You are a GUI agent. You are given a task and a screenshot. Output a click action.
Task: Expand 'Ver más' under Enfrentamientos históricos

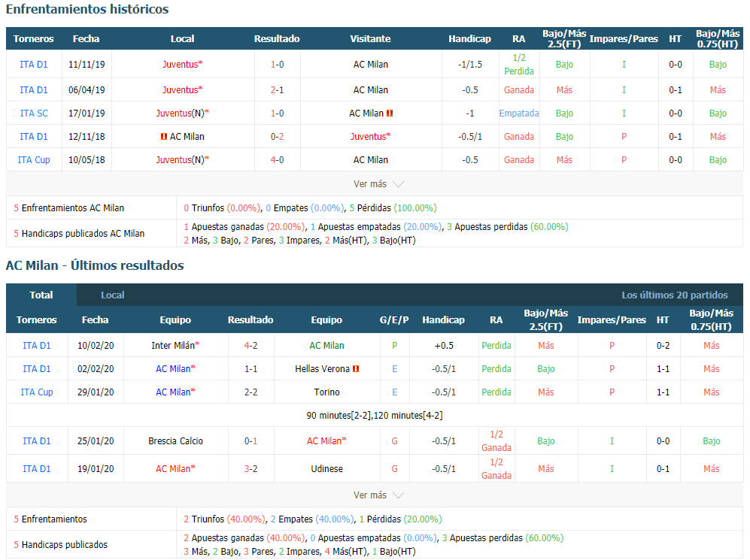378,184
